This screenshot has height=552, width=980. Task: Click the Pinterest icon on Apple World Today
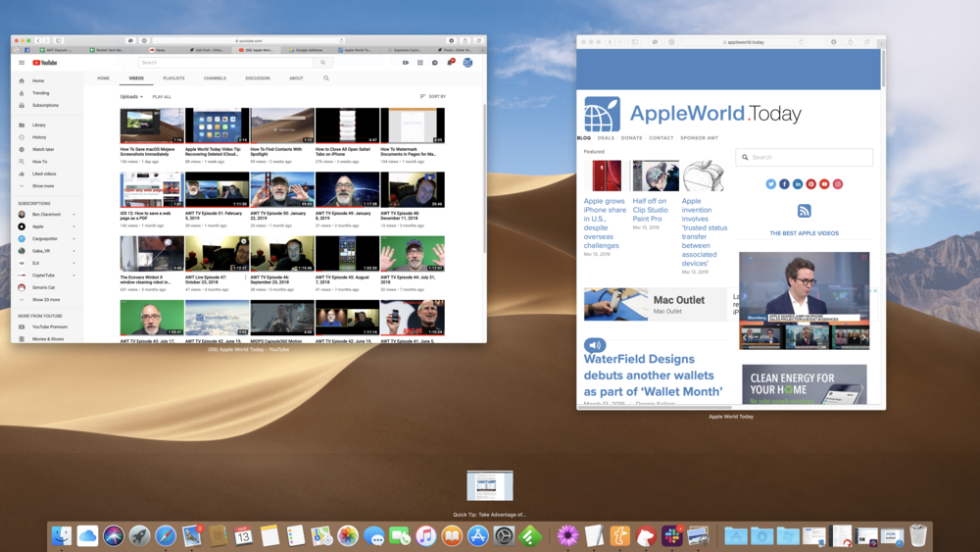coord(811,183)
